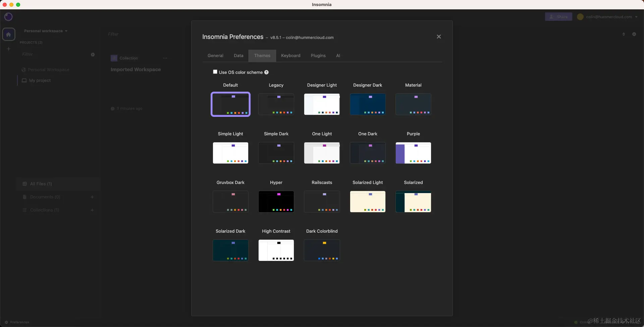The width and height of the screenshot is (644, 327).
Task: Add a new document with plus icon
Action: 92,197
